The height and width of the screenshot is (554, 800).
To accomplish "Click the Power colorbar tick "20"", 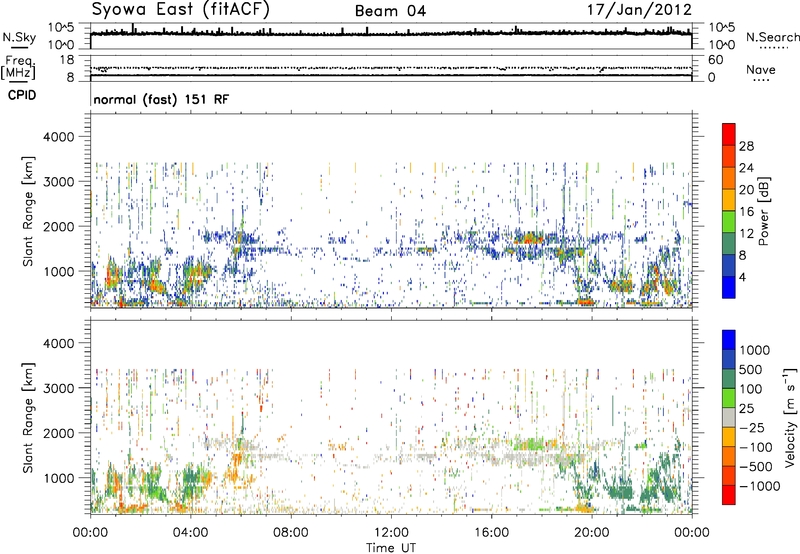I will [746, 190].
